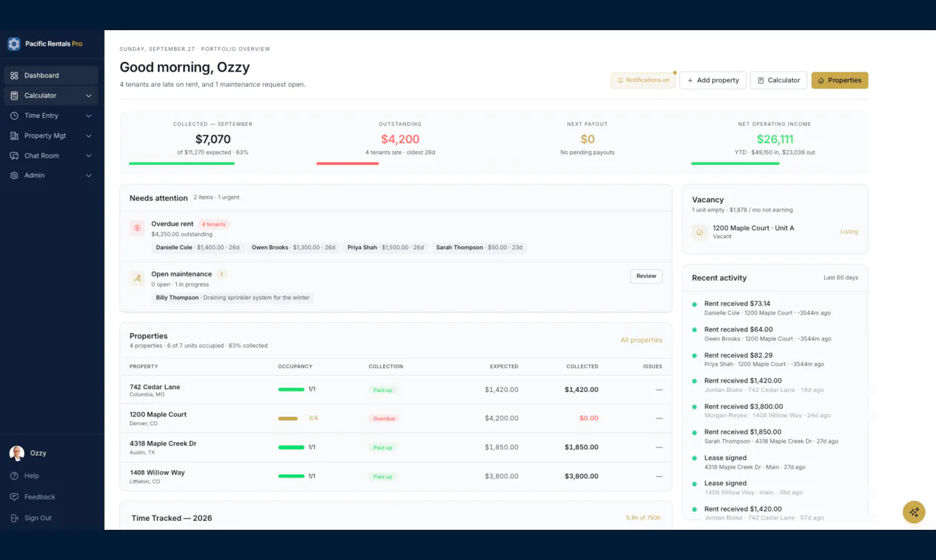The image size is (936, 560).
Task: Click the overdue rent dollar icon
Action: point(137,228)
